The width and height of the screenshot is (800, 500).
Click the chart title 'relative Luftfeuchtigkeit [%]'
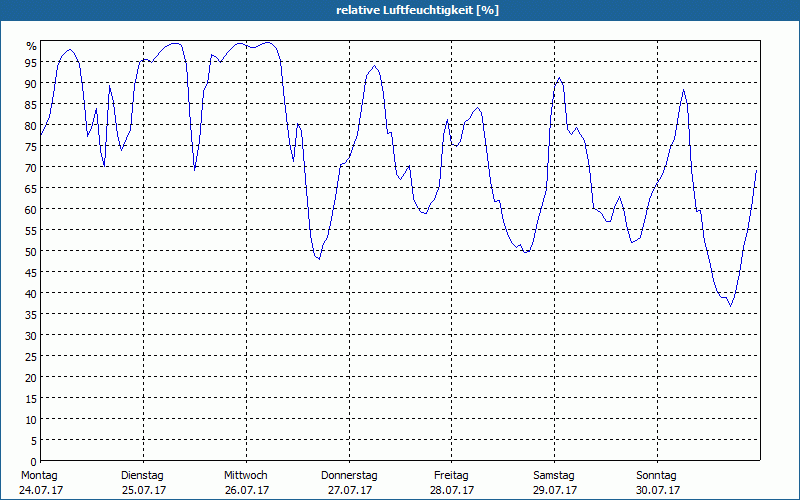[x=417, y=10]
